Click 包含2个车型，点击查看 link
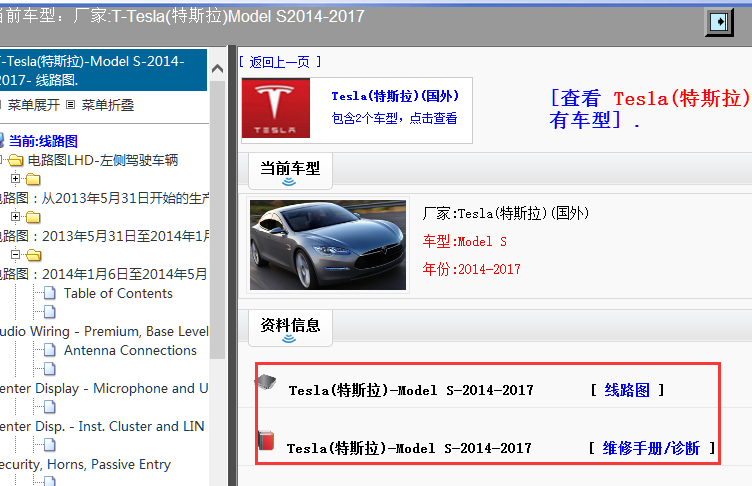Screen dimensions: 752x486 pyautogui.click(x=394, y=118)
